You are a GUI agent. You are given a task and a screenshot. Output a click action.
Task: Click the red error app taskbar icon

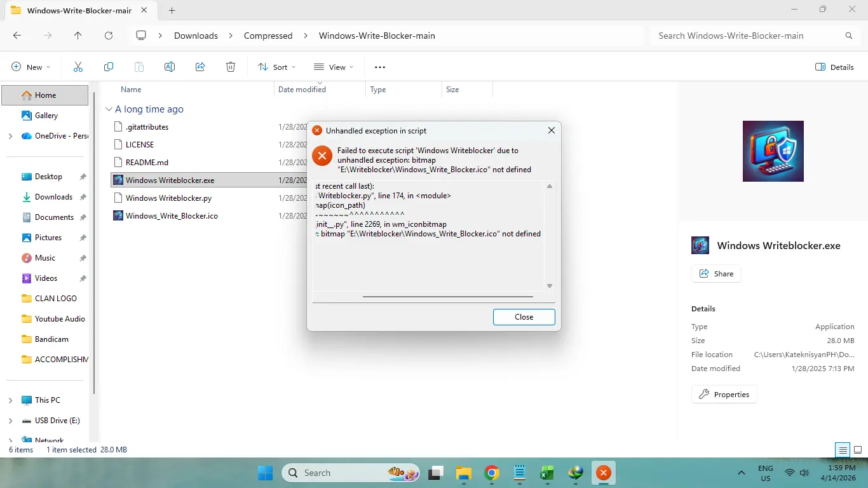[x=603, y=473]
